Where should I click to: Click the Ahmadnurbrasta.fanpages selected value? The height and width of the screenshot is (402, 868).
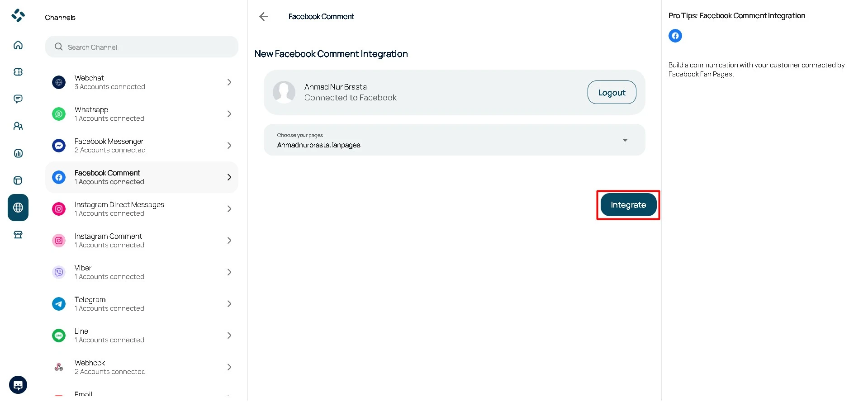(x=319, y=145)
